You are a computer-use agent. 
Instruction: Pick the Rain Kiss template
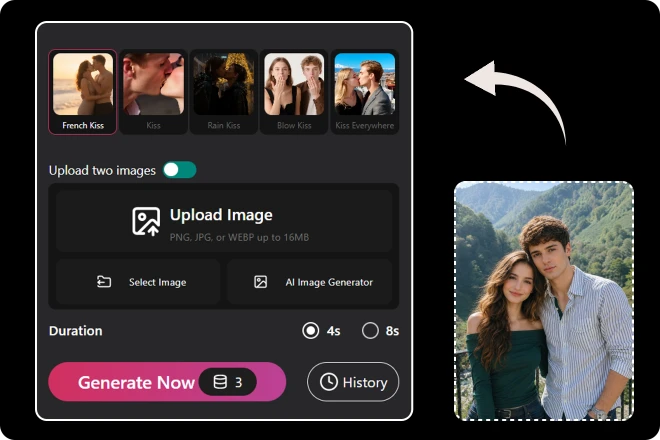point(224,92)
